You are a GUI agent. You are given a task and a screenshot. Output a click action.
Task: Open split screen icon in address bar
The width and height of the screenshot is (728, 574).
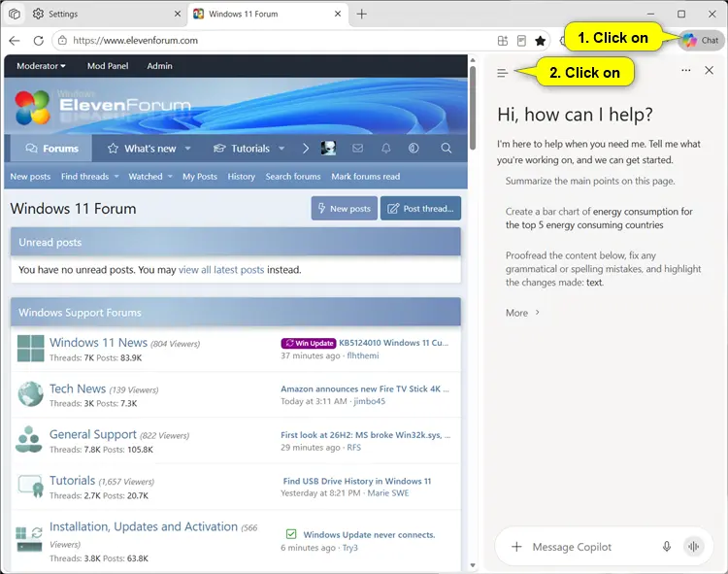point(503,41)
